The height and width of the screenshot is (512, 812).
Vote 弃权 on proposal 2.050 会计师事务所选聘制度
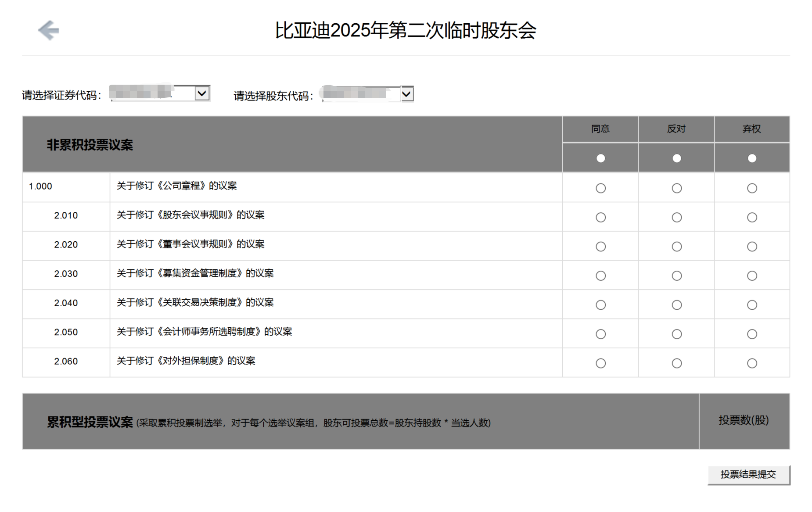[752, 334]
